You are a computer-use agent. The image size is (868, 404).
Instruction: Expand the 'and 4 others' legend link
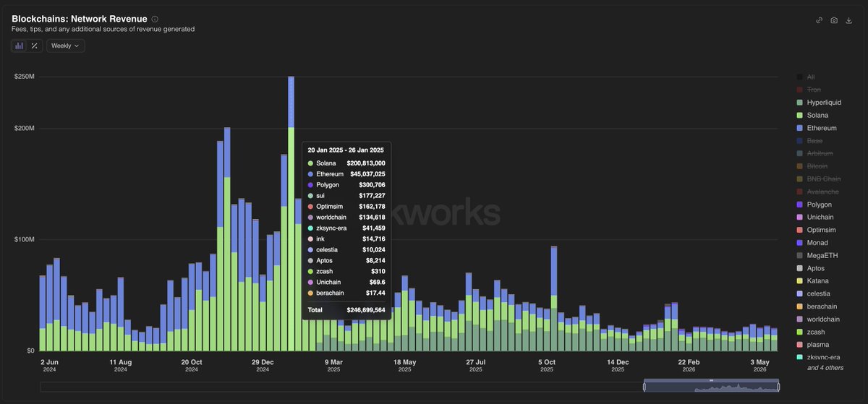coord(825,368)
